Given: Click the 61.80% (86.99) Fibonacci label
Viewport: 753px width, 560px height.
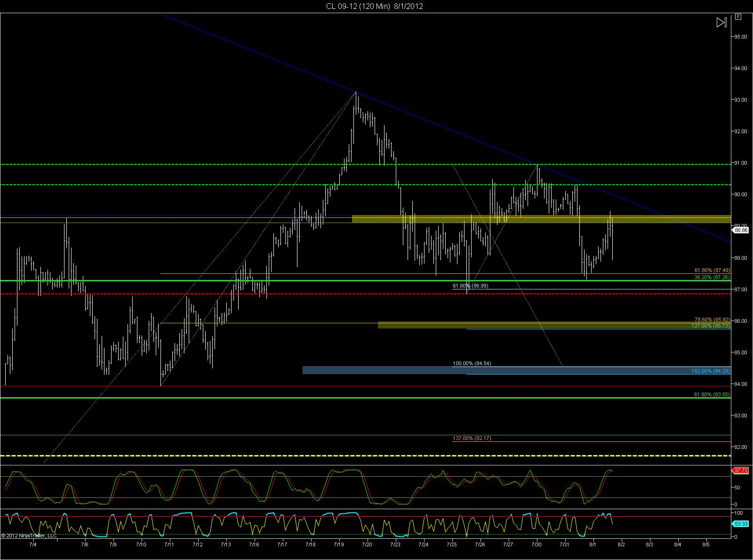Looking at the screenshot, I should (x=471, y=286).
